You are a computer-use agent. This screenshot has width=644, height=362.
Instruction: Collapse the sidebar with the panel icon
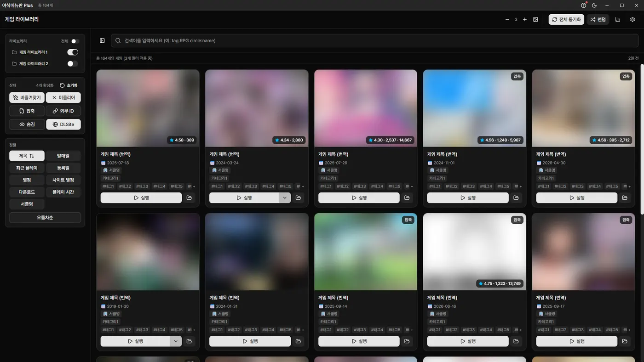pos(102,40)
